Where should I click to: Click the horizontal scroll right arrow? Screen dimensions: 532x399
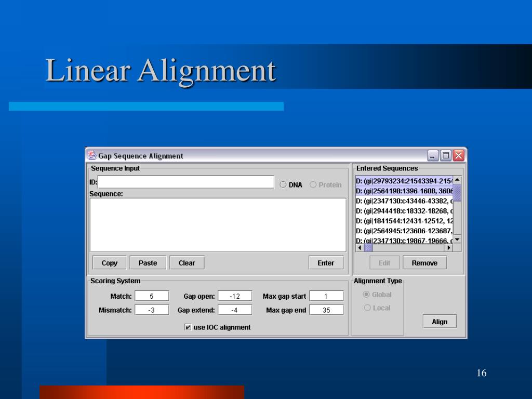pyautogui.click(x=448, y=248)
